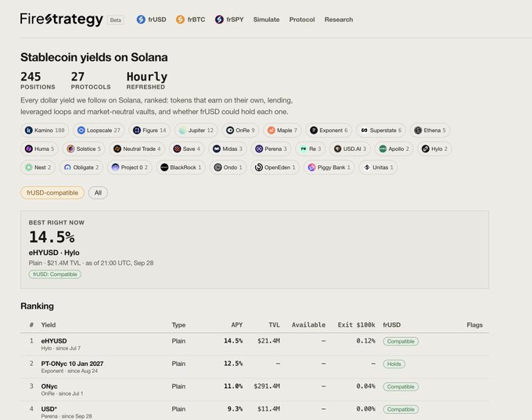Screen dimensions: 532x420
Task: Click the 0.12% exit cost value
Action: (x=366, y=341)
